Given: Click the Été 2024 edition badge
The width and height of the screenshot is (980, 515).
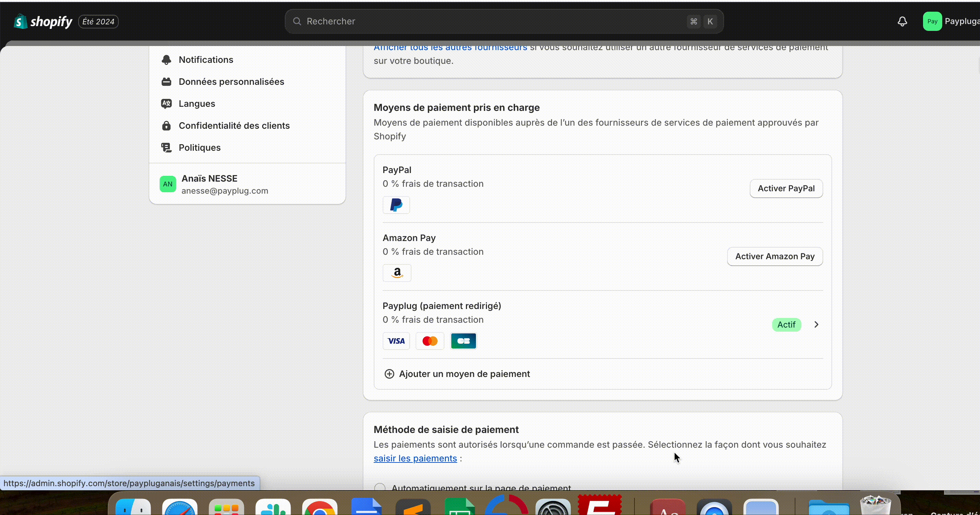Looking at the screenshot, I should pyautogui.click(x=98, y=22).
